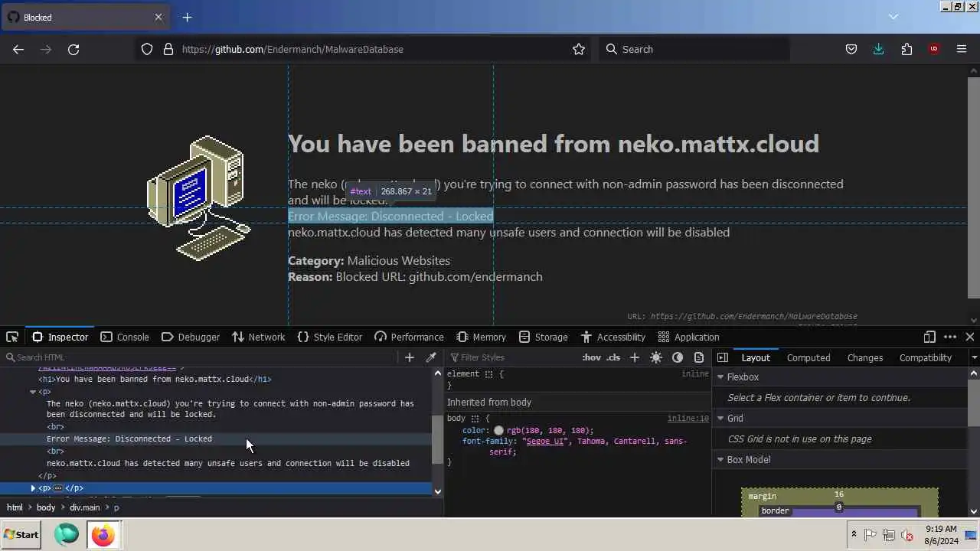
Task: Select the html breadcrumb
Action: [x=15, y=507]
